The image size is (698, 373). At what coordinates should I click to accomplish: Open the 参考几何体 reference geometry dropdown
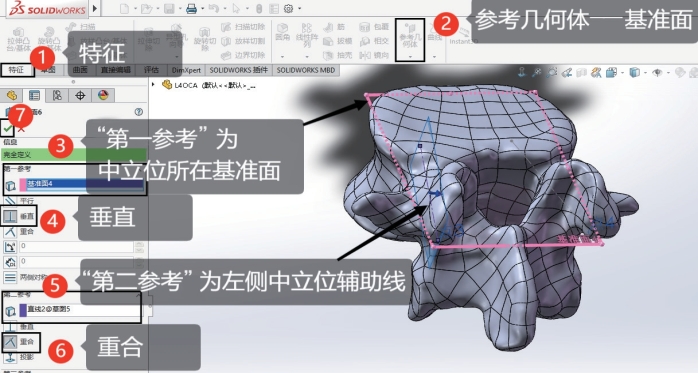pyautogui.click(x=410, y=41)
